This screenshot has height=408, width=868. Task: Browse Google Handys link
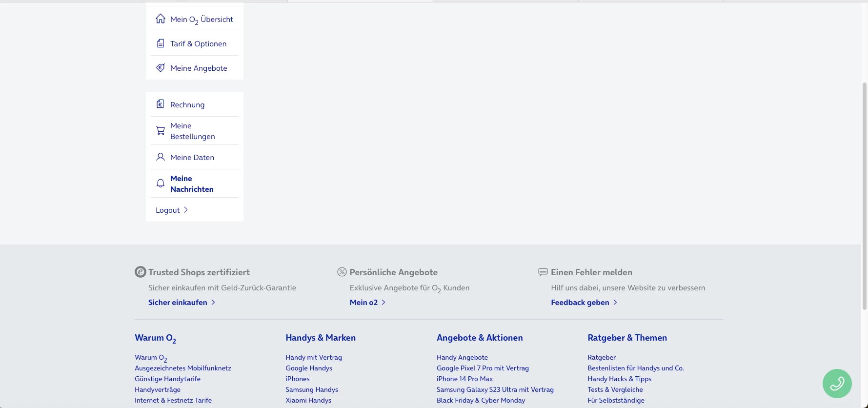point(309,368)
